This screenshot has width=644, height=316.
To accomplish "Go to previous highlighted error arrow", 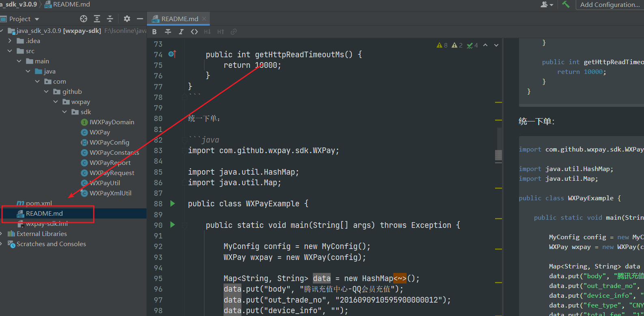I will pyautogui.click(x=485, y=45).
